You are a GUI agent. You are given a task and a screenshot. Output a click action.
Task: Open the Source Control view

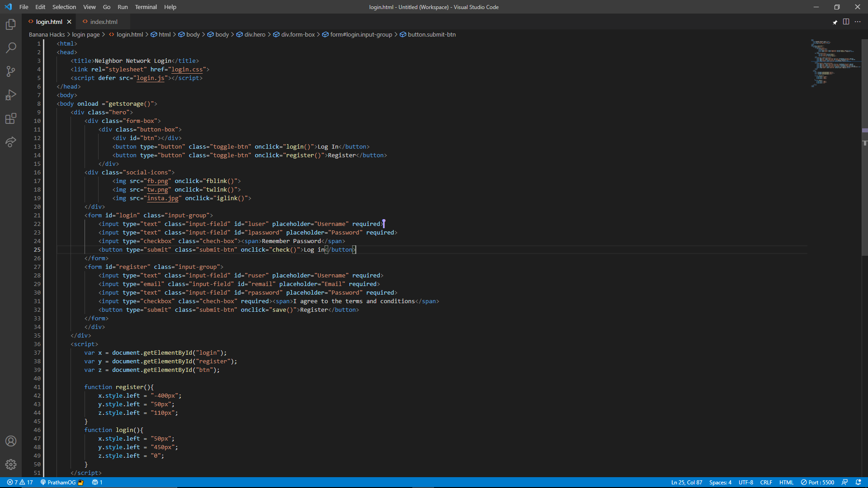(x=11, y=71)
